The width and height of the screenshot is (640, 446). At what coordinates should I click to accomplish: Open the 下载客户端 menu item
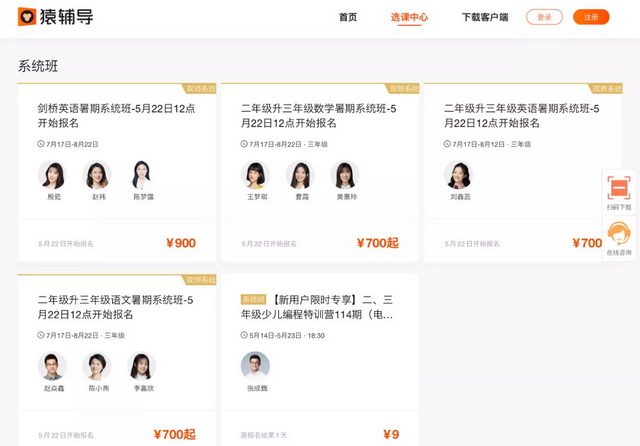(485, 17)
